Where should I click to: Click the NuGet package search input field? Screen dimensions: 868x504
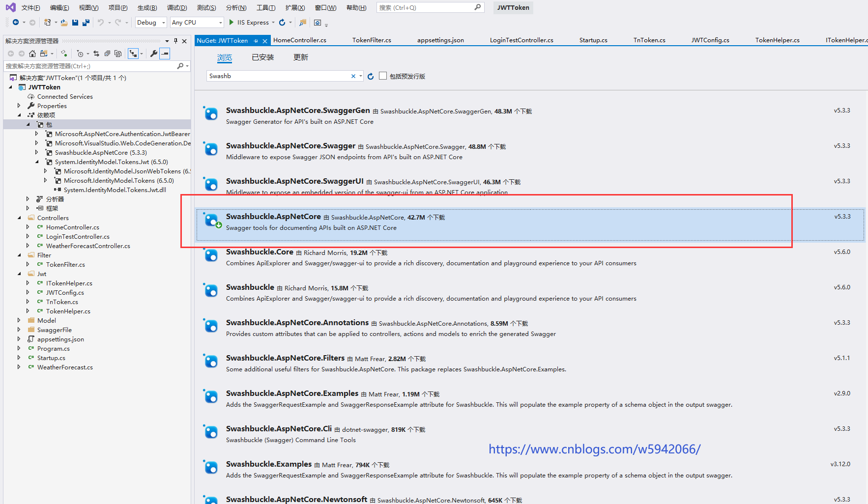pyautogui.click(x=278, y=76)
